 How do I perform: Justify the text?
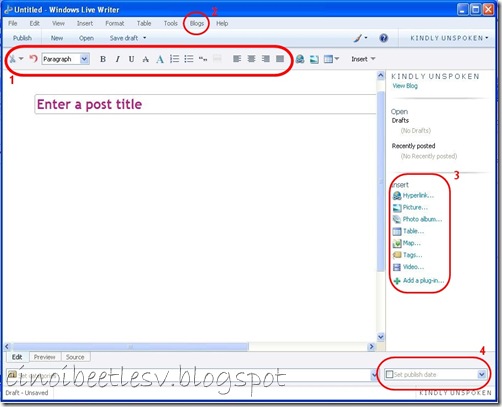(280, 59)
